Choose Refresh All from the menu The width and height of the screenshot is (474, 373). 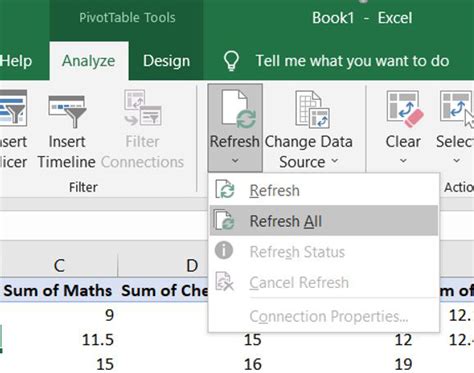(323, 221)
